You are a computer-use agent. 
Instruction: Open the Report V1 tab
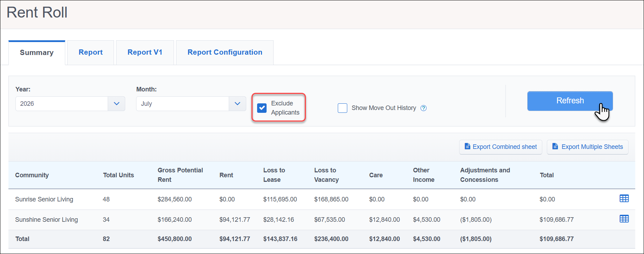pos(145,53)
